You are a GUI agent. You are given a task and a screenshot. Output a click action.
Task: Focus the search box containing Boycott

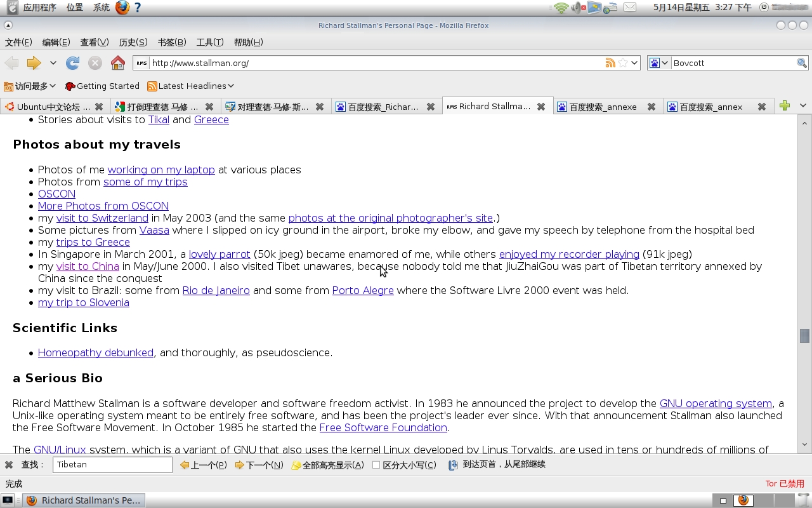[733, 63]
